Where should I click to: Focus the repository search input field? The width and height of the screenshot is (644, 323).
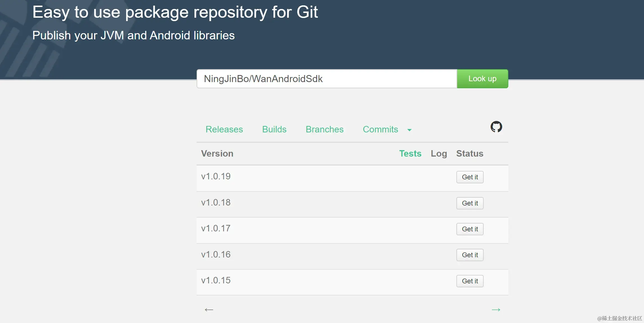coord(326,79)
